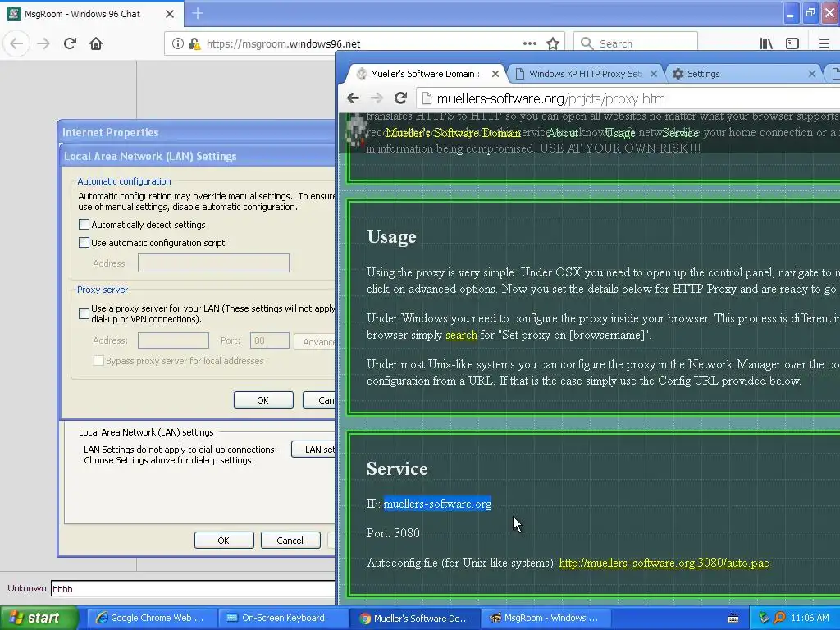Go to Firefox home page icon
This screenshot has width=840, height=630.
96,43
